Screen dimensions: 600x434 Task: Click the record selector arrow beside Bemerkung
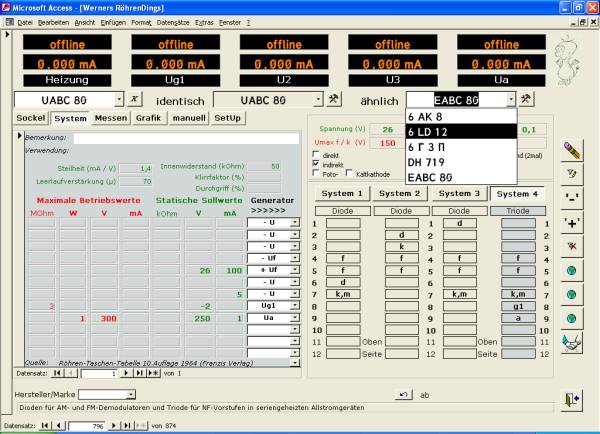tap(19, 136)
